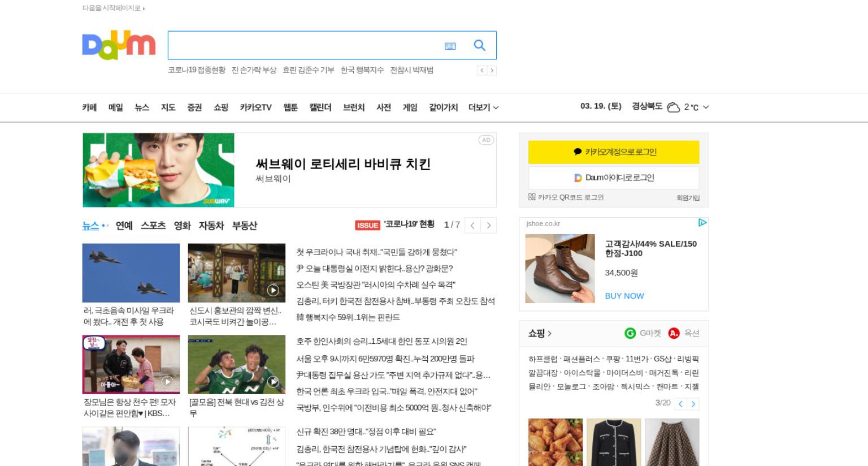Open the 사전 menu item
The height and width of the screenshot is (466, 868).
coord(384,107)
